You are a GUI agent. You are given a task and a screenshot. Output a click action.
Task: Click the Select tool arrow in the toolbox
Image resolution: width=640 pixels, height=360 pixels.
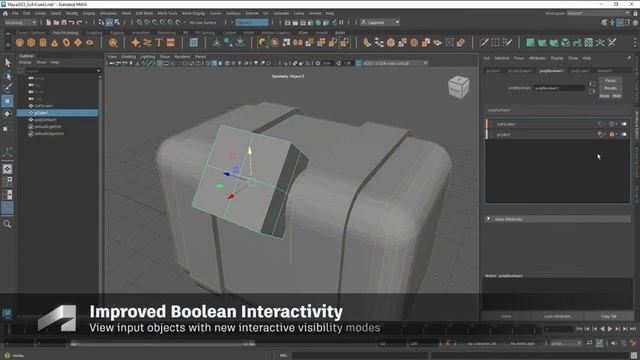coord(7,62)
